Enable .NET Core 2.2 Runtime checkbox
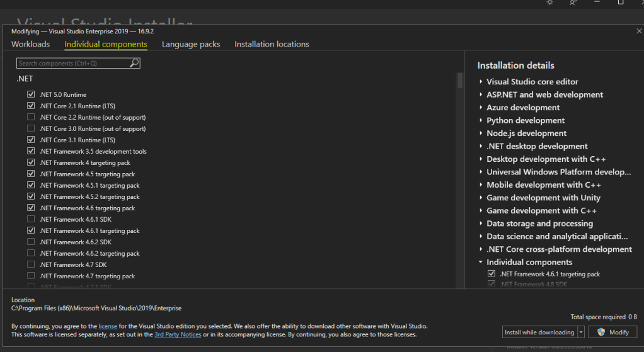 (x=31, y=117)
